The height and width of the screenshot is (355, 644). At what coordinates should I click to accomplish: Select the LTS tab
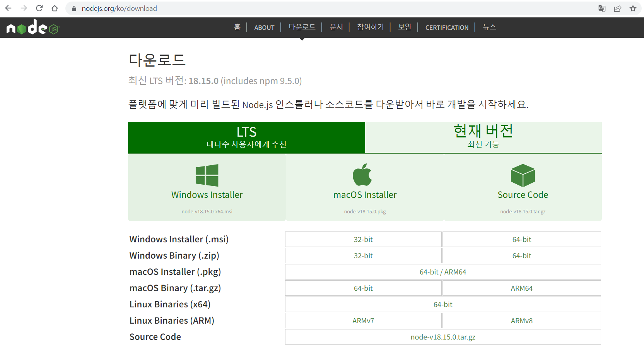pos(246,137)
